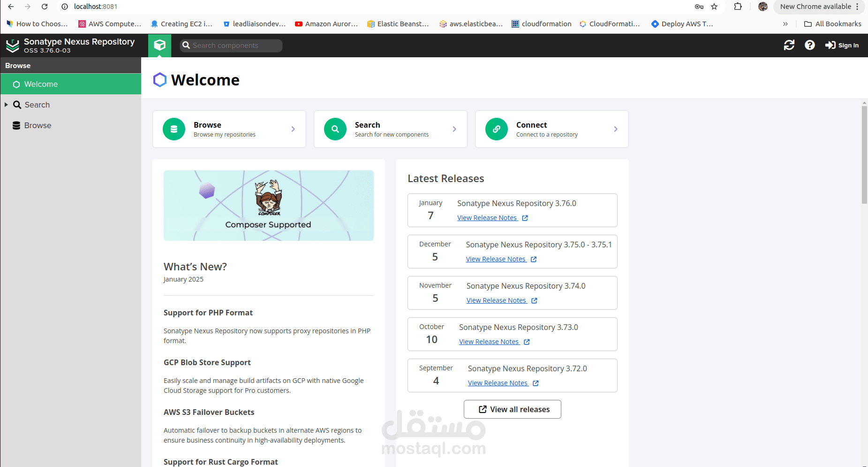Click the chevron on the Connect card
The image size is (868, 467).
616,129
